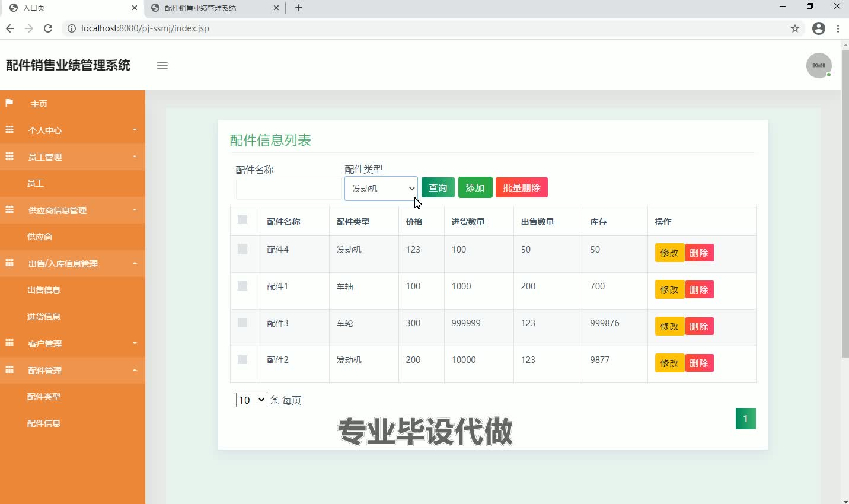849x504 pixels.
Task: Click 删除 for row 配件4
Action: coord(699,253)
